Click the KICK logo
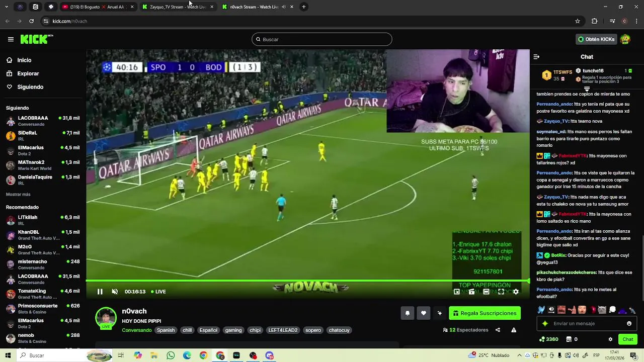 (x=37, y=39)
